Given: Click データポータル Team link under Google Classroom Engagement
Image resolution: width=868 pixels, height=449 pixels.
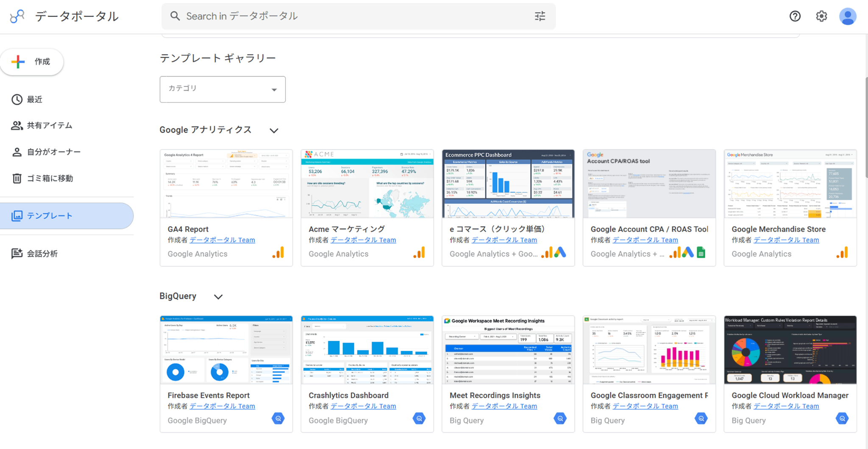Looking at the screenshot, I should (645, 406).
